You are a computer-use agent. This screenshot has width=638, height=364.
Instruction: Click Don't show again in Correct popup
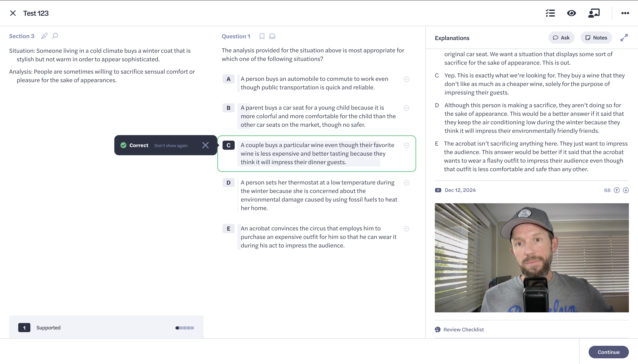pyautogui.click(x=171, y=146)
